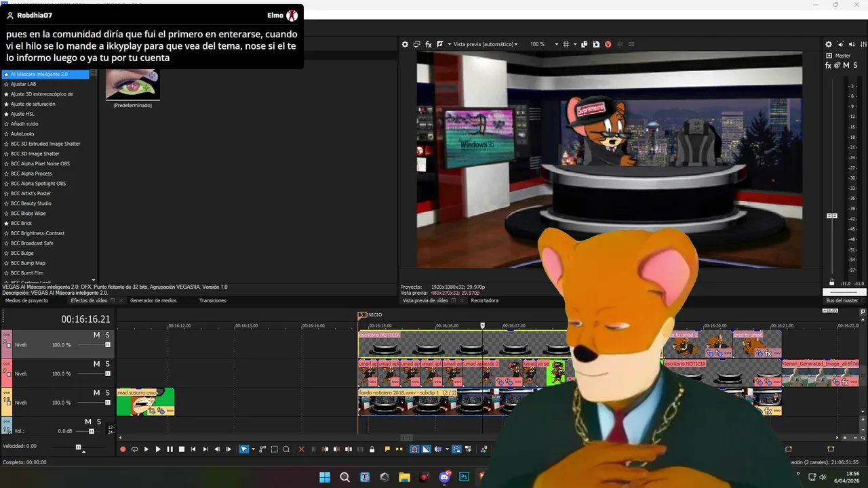
Task: Click preview on external monitor icon
Action: pos(417,44)
